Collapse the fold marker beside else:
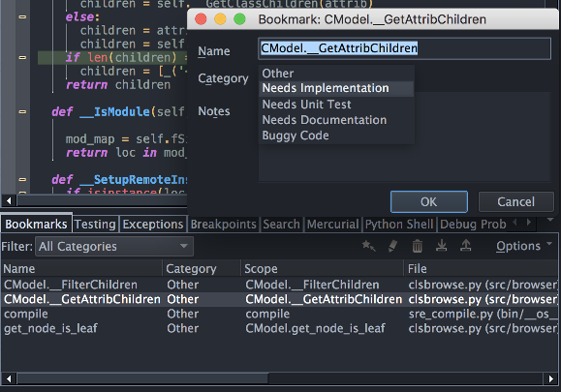Image resolution: width=561 pixels, height=392 pixels. click(22, 16)
